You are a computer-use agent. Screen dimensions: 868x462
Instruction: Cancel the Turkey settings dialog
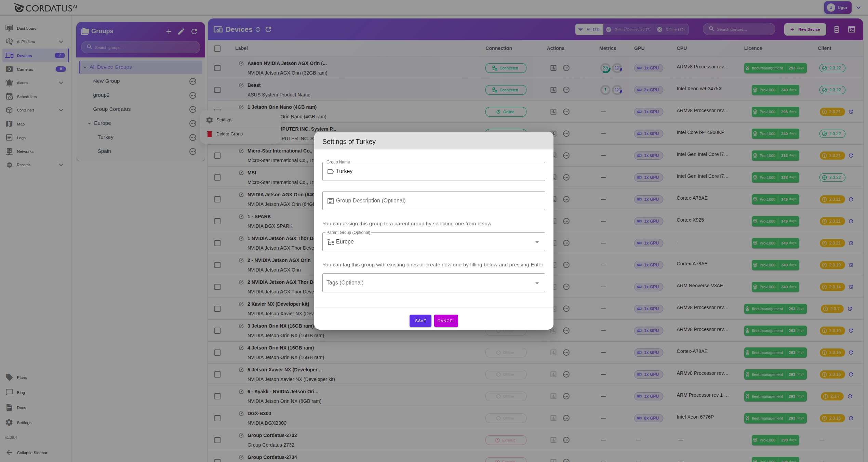click(446, 321)
